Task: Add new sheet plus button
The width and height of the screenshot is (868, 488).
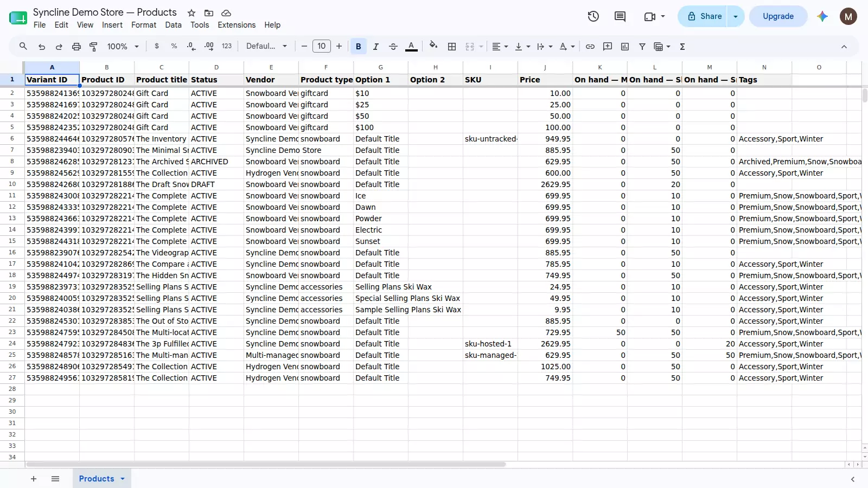Action: 34,479
